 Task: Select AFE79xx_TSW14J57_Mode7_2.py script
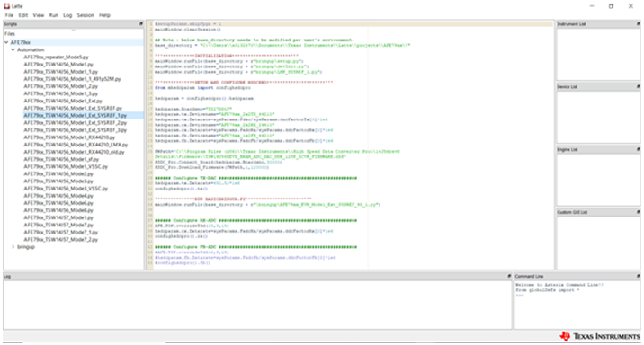coord(60,240)
